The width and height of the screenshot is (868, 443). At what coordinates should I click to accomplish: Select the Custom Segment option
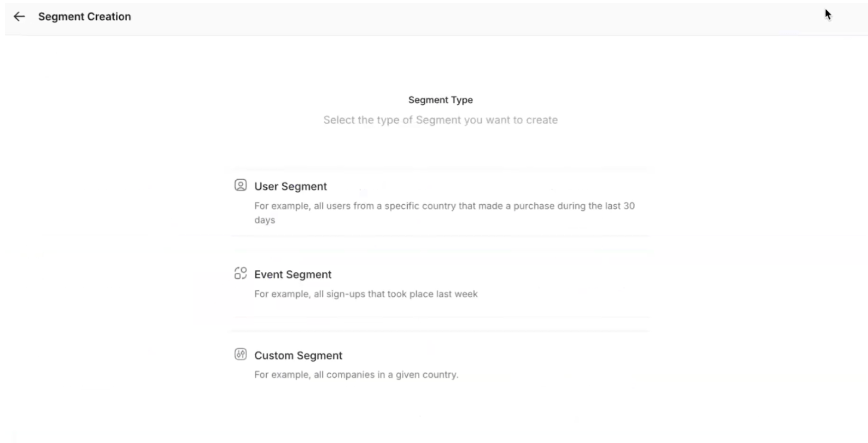tap(439, 365)
